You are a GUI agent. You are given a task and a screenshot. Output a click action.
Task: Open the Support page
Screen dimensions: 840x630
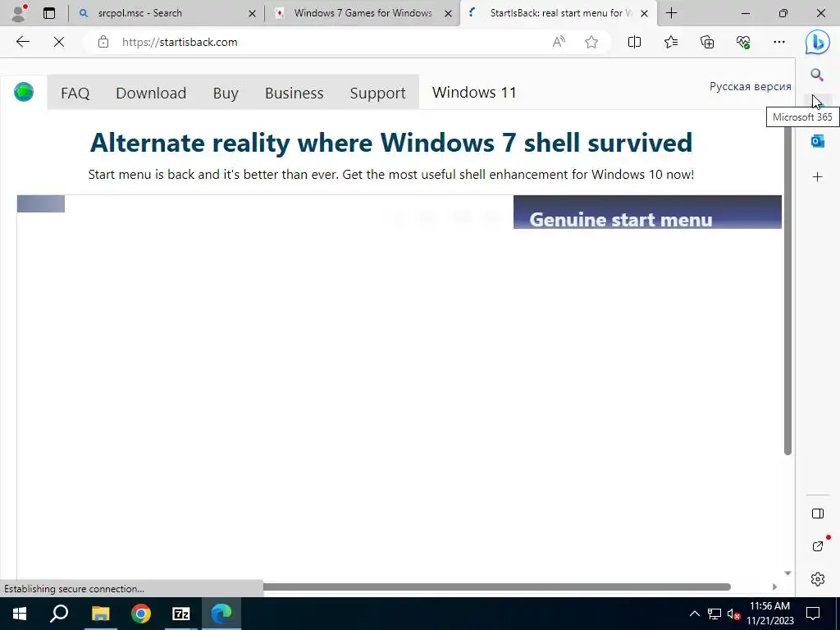pyautogui.click(x=377, y=93)
